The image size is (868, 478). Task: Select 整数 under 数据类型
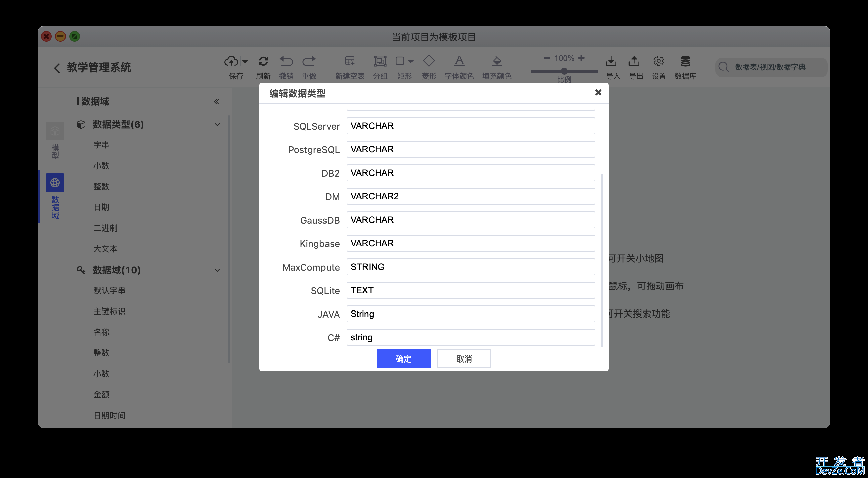[101, 187]
